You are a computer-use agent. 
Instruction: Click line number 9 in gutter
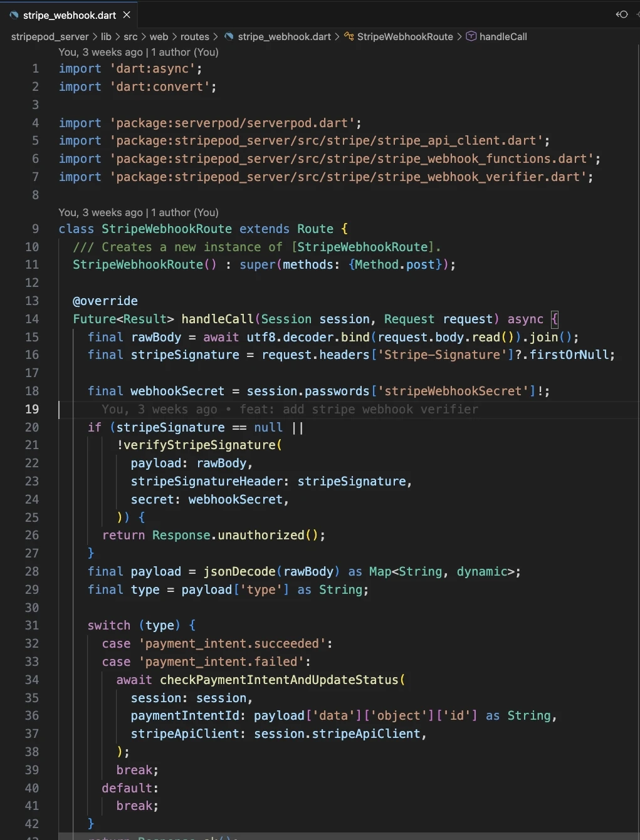(x=36, y=229)
